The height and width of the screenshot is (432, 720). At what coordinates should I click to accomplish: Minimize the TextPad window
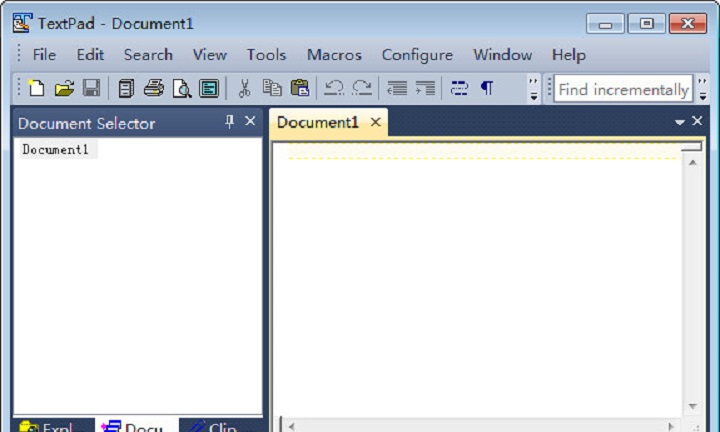[605, 23]
